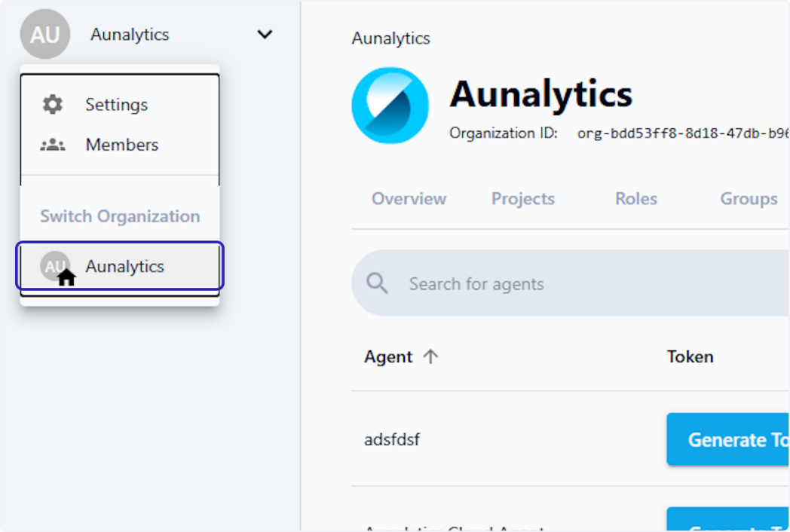Click the Search for agents field

click(571, 283)
